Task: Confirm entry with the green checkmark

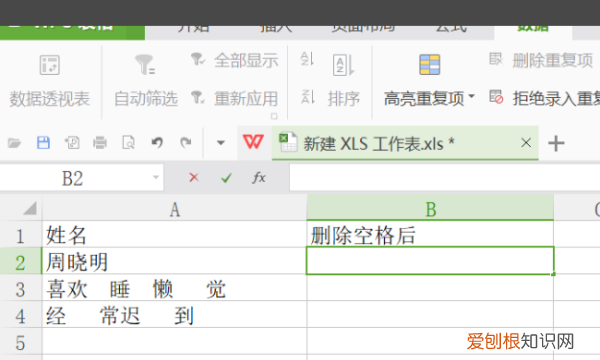Action: pos(227,178)
